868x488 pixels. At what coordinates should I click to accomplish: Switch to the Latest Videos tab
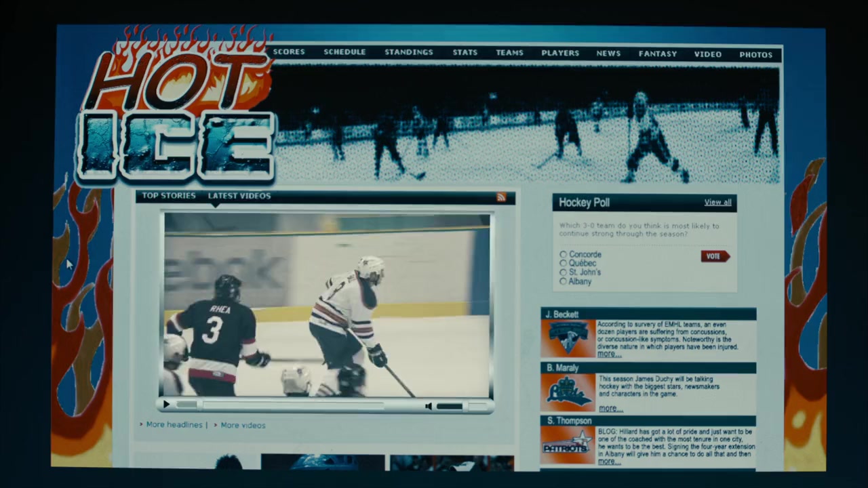click(x=239, y=196)
